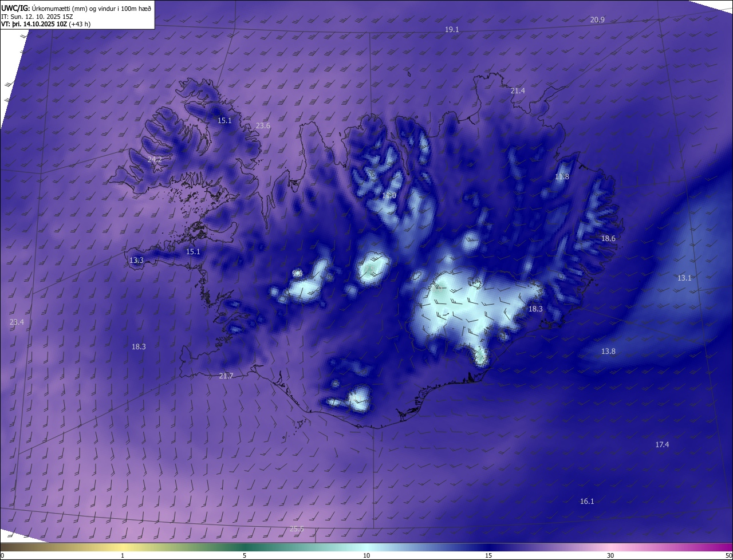Click the UWC/IG map title line
This screenshot has width=733, height=560.
pos(76,7)
